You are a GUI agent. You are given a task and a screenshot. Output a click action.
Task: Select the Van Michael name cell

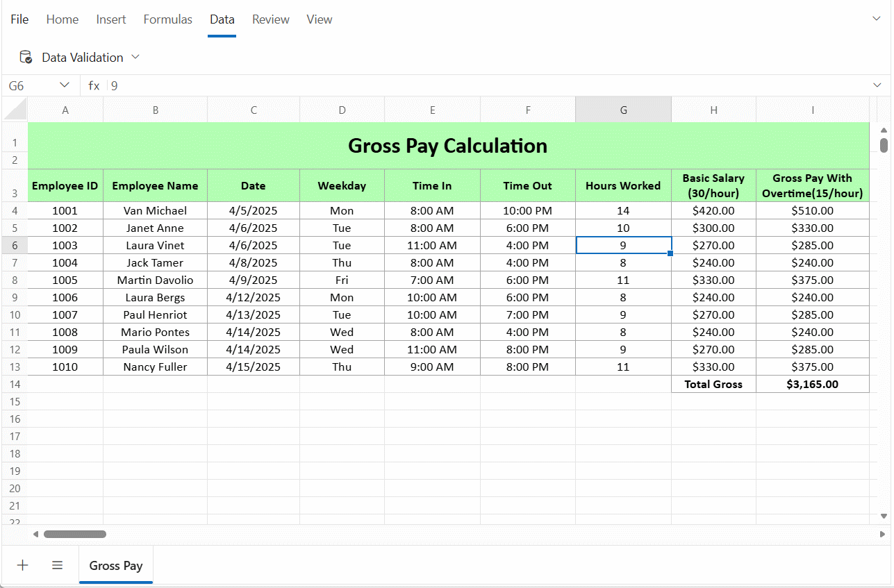tap(155, 210)
